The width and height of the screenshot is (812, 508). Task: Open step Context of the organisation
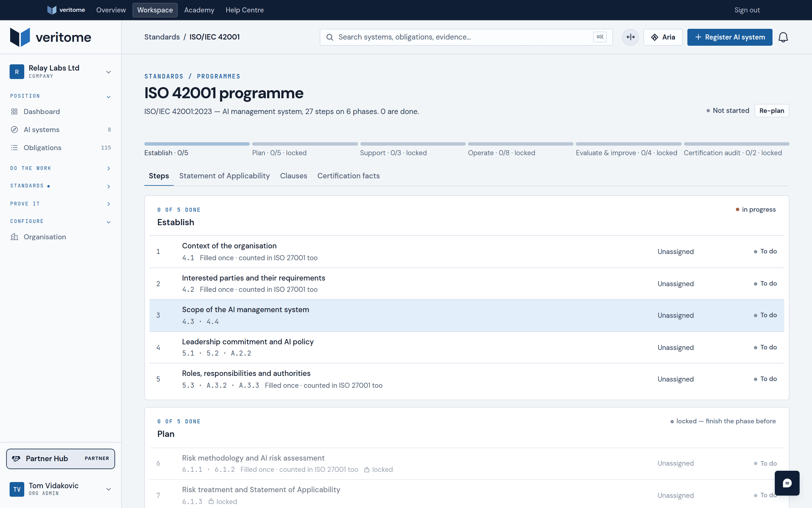point(467,252)
